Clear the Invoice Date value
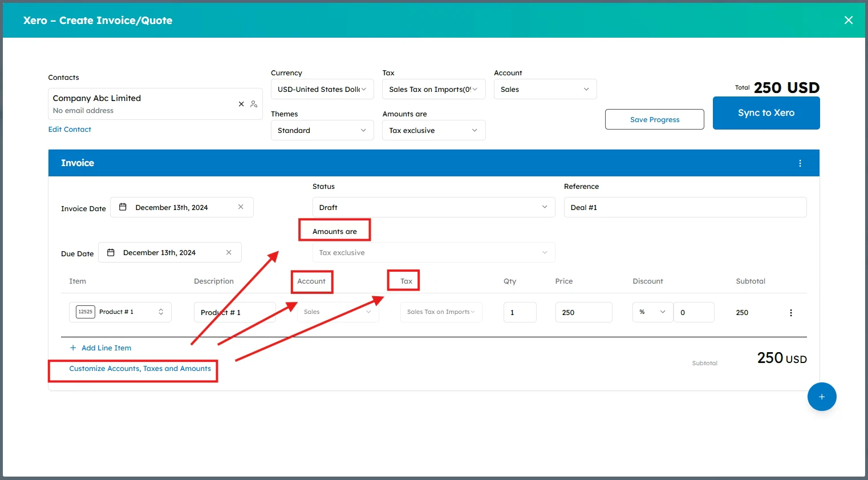This screenshot has width=868, height=480. point(241,207)
